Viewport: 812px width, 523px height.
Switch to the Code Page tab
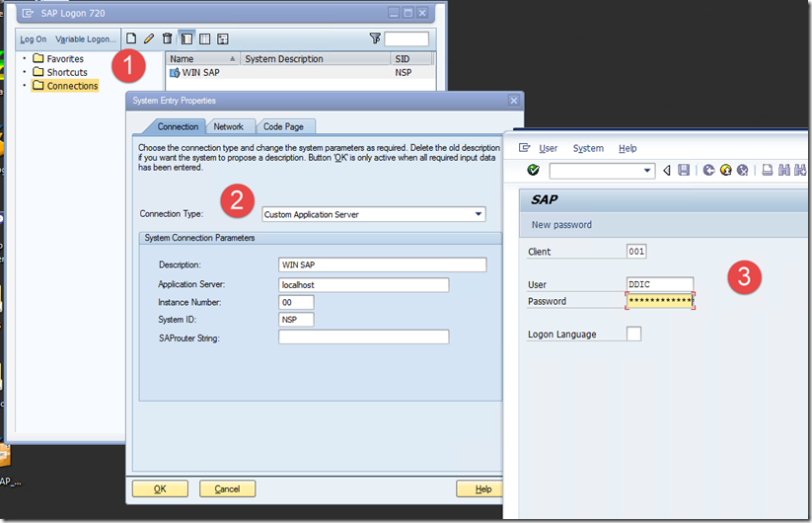click(283, 126)
